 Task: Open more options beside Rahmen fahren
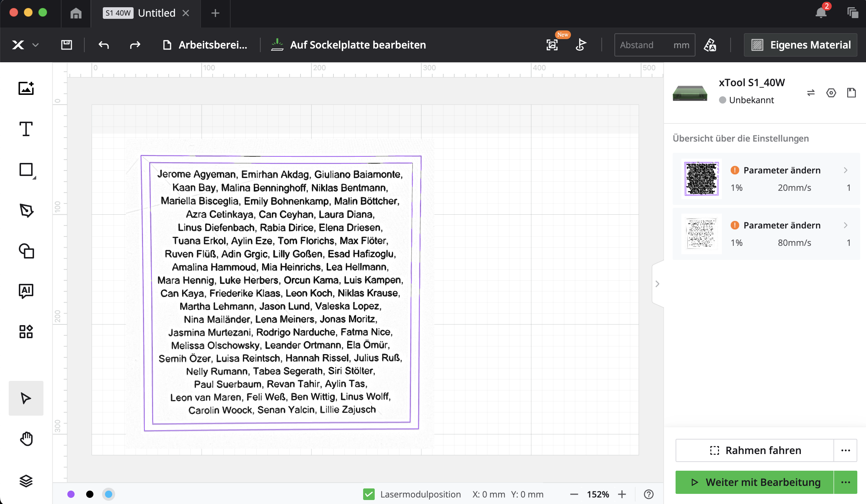pyautogui.click(x=846, y=450)
